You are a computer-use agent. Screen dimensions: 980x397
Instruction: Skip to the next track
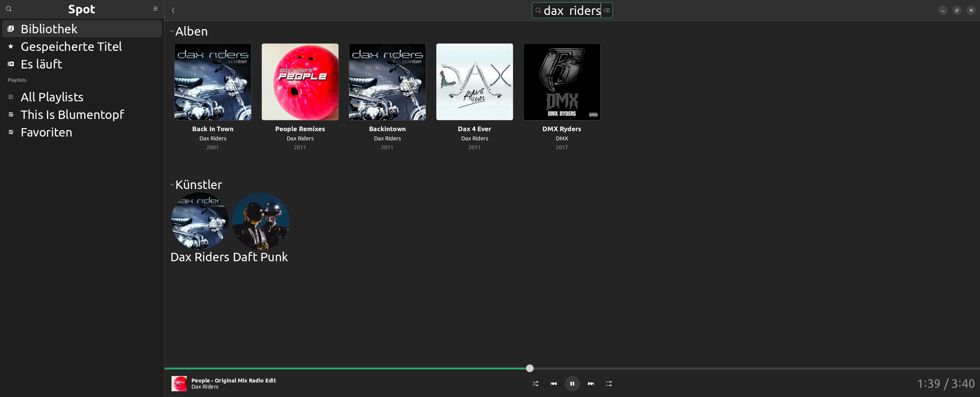coord(591,384)
